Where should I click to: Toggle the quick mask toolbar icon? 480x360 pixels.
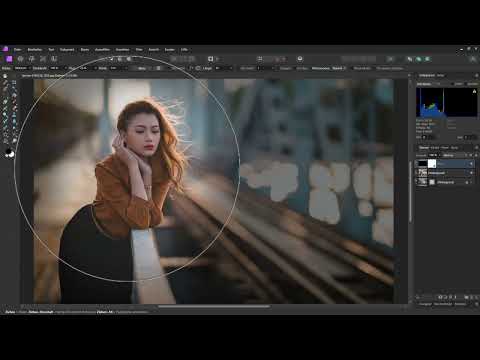tap(211, 59)
